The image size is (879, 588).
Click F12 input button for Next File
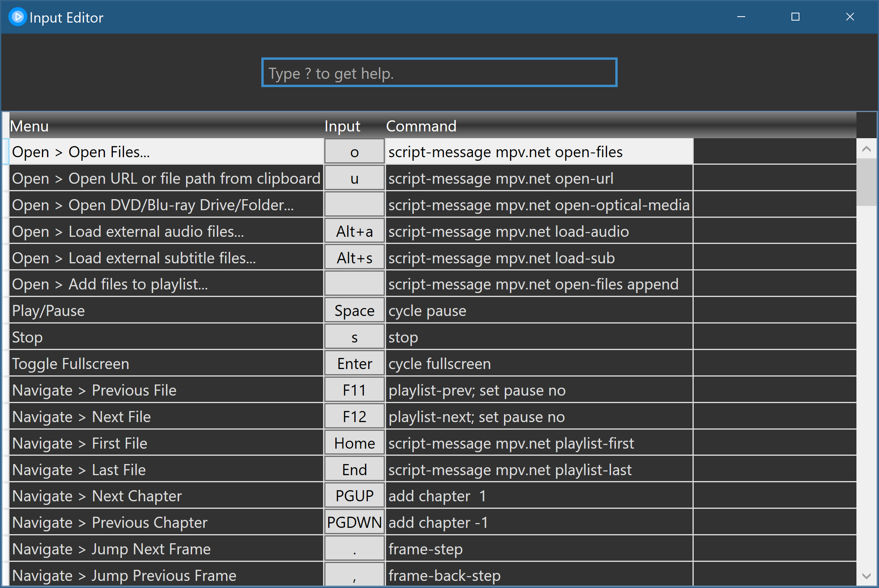(x=354, y=417)
